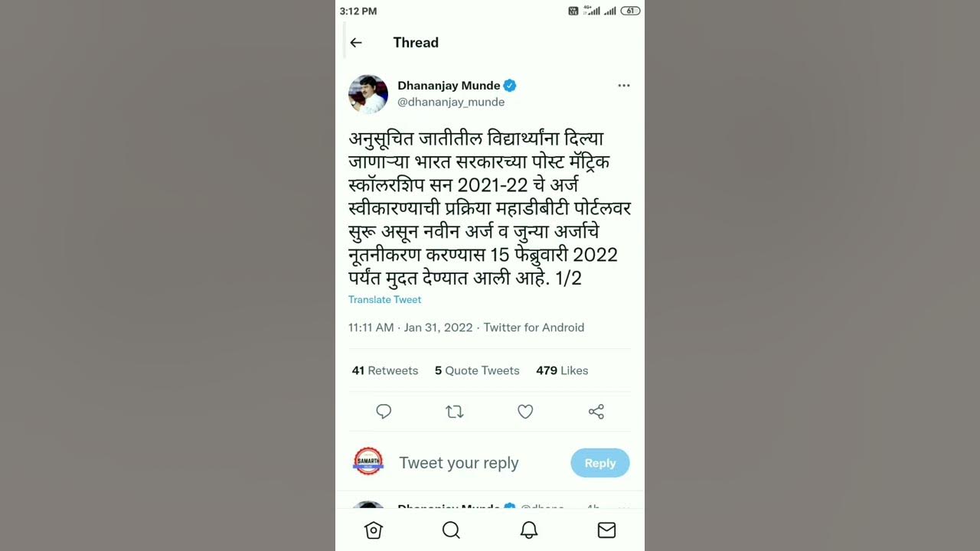View the 5 Quote Tweets list
The width and height of the screenshot is (980, 551).
pyautogui.click(x=477, y=370)
